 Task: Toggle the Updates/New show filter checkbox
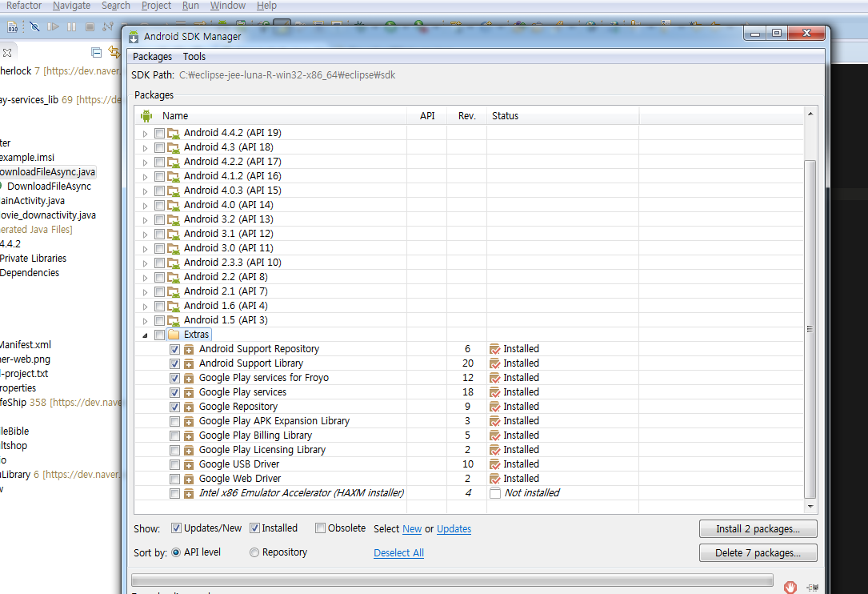tap(176, 528)
